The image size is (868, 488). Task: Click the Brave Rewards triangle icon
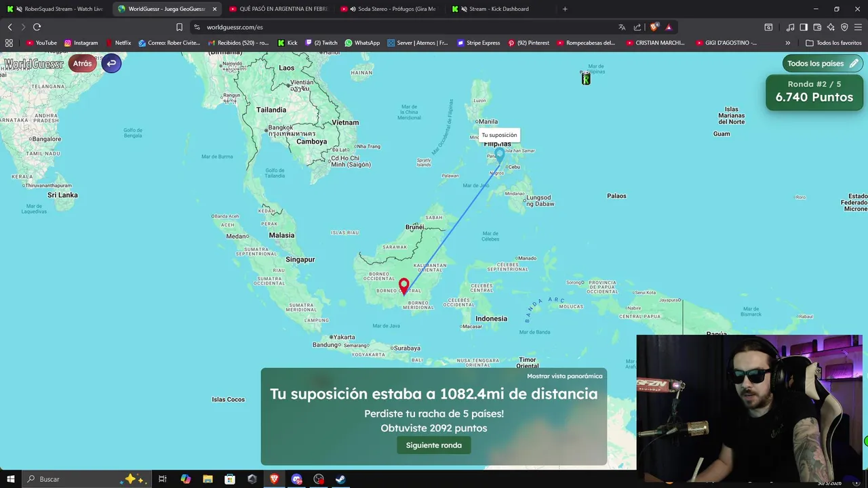pyautogui.click(x=669, y=27)
